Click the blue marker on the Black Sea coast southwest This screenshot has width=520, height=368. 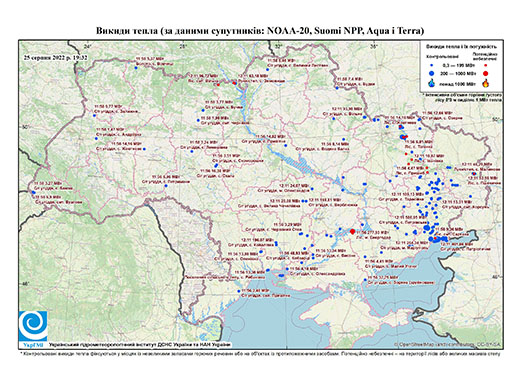(239, 291)
